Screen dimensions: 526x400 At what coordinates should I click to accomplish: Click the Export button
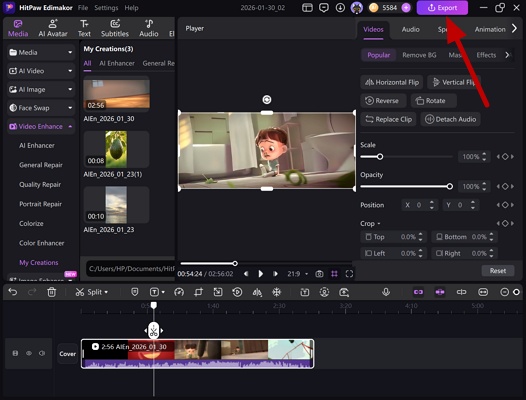tap(442, 8)
